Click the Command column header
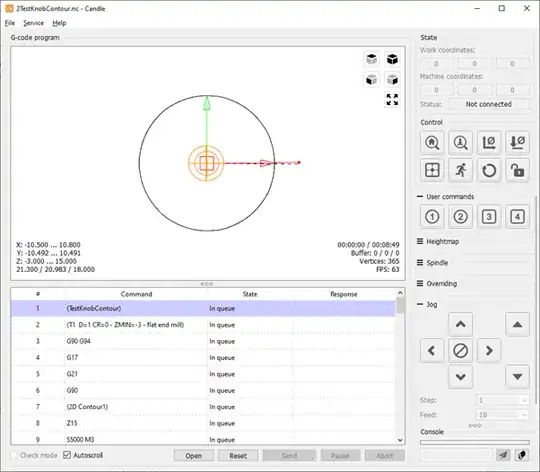The height and width of the screenshot is (472, 540). (x=136, y=294)
